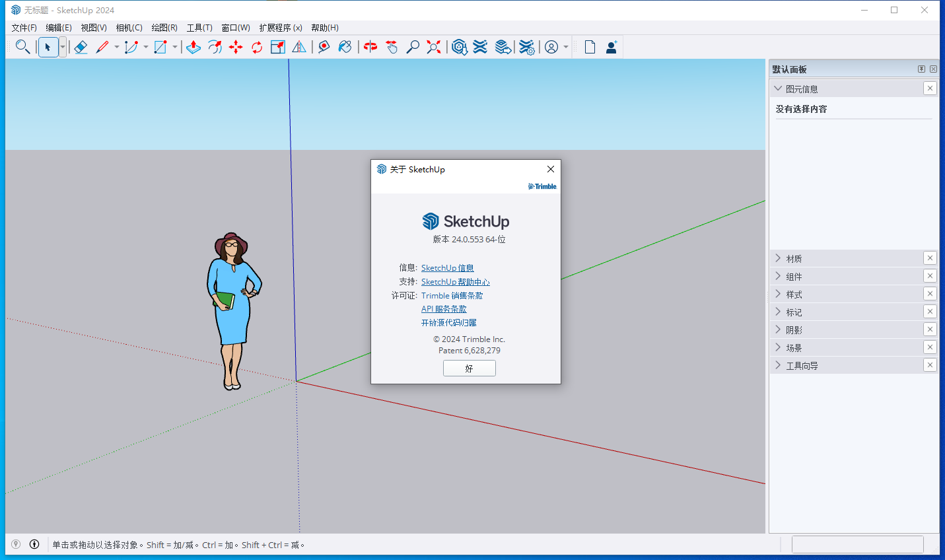Expand the 组件 panel
This screenshot has width=945, height=560.
click(x=778, y=276)
